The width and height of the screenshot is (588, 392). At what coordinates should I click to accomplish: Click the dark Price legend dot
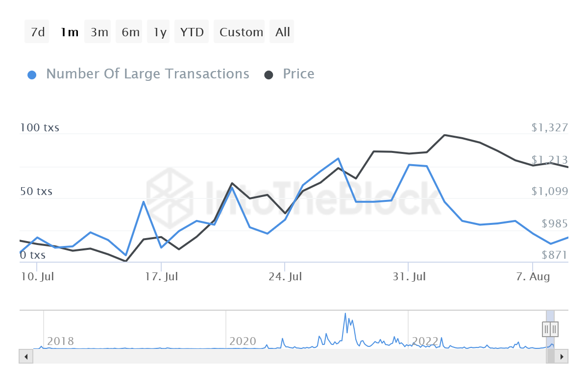pos(269,75)
